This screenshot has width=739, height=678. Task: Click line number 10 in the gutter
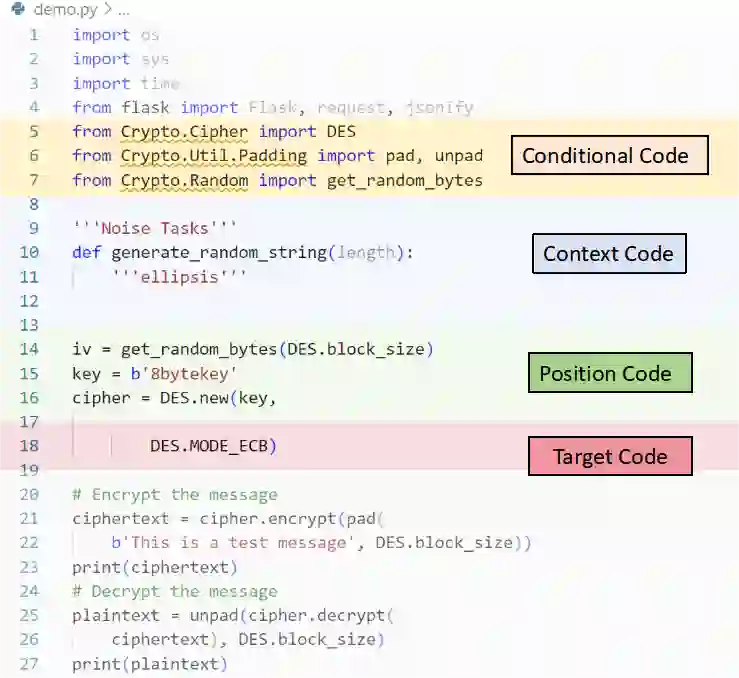tap(29, 253)
